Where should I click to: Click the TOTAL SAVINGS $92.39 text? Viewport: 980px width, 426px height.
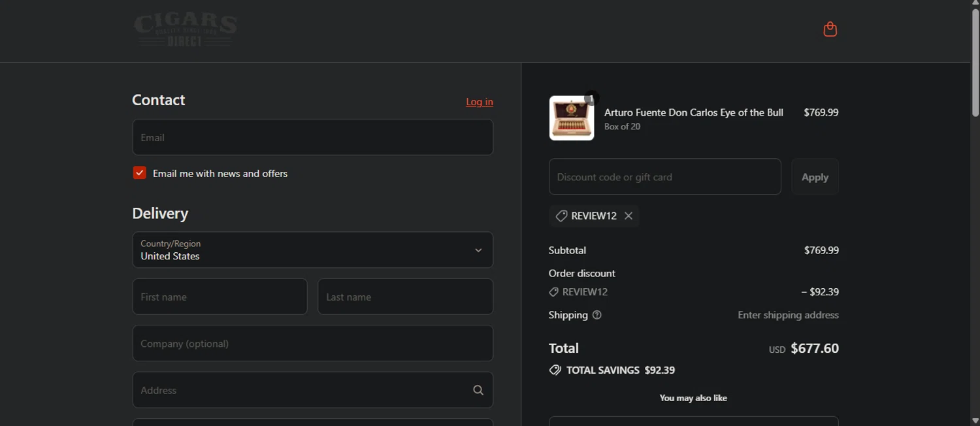[621, 370]
